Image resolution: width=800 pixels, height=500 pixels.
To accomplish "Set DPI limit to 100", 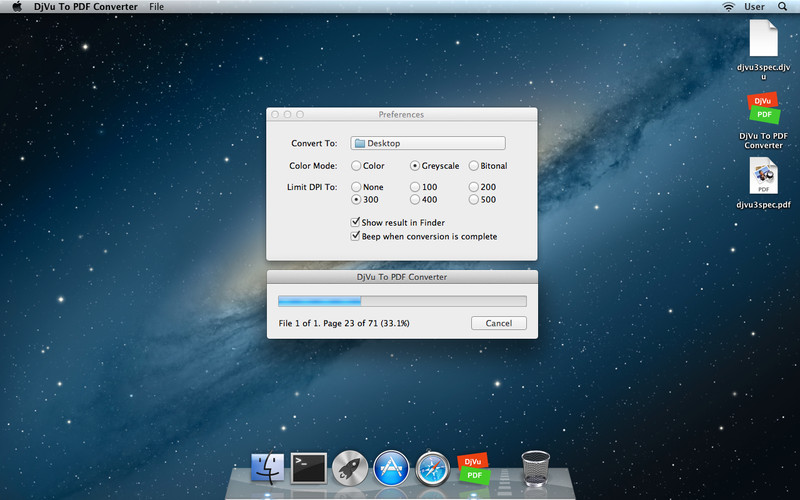I will pyautogui.click(x=415, y=187).
